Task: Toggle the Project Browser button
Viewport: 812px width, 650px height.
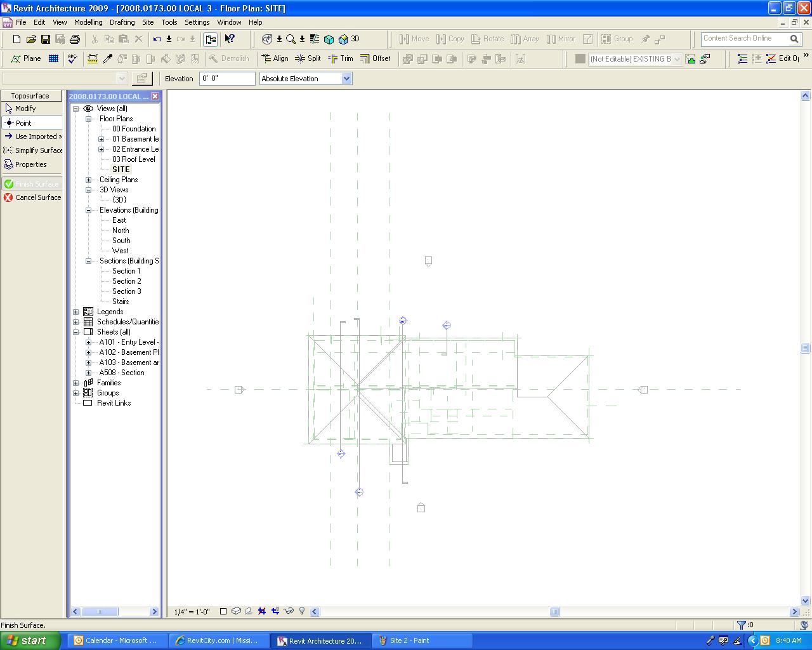Action: pos(211,39)
